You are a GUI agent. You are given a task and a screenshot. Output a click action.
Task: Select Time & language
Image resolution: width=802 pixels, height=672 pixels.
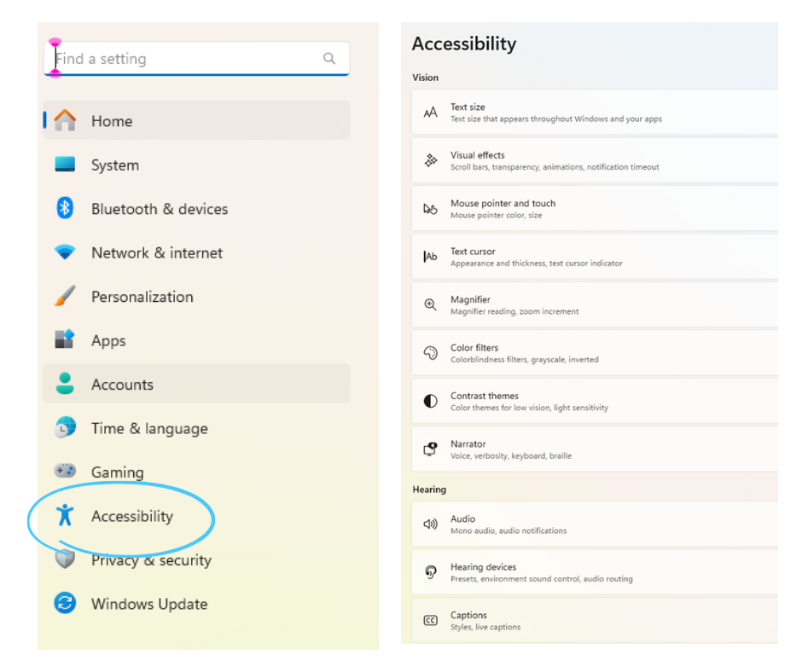tap(197, 429)
